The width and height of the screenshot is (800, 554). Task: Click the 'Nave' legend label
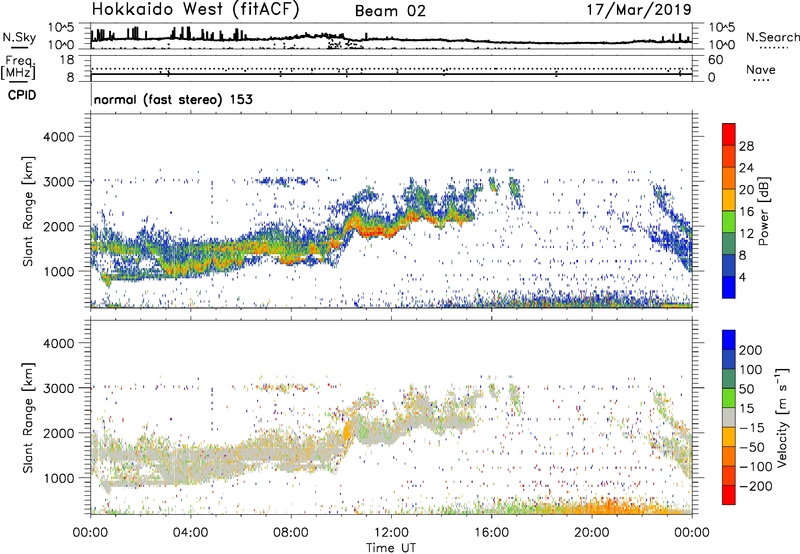click(x=761, y=69)
